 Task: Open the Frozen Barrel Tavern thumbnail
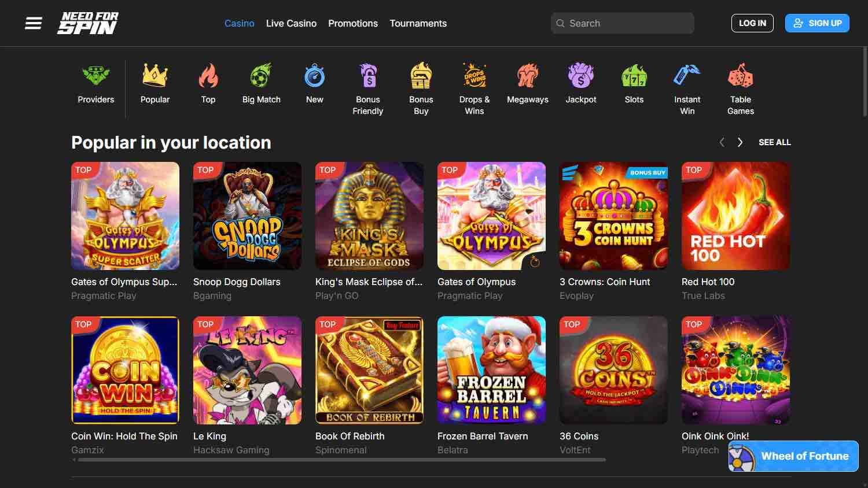click(491, 370)
